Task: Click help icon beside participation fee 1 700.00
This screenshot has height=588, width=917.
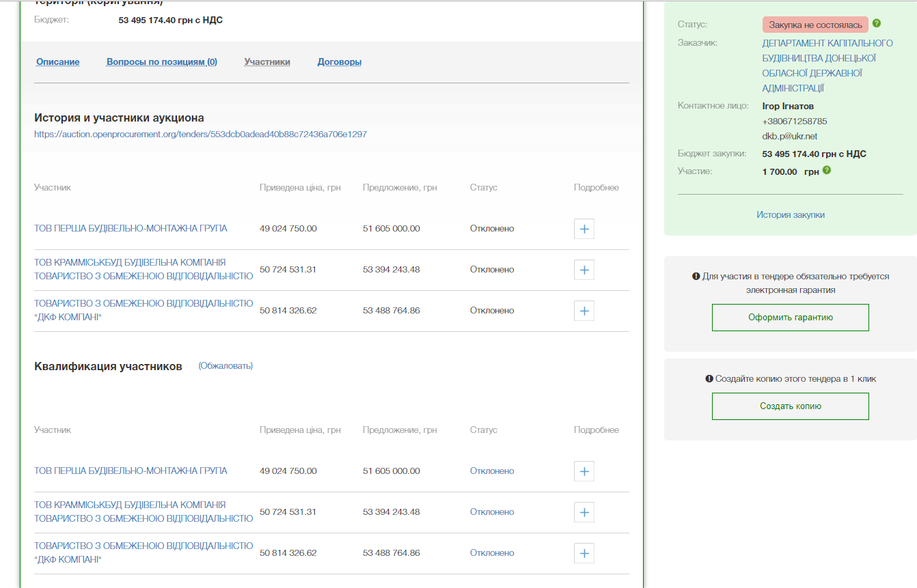Action: point(827,171)
